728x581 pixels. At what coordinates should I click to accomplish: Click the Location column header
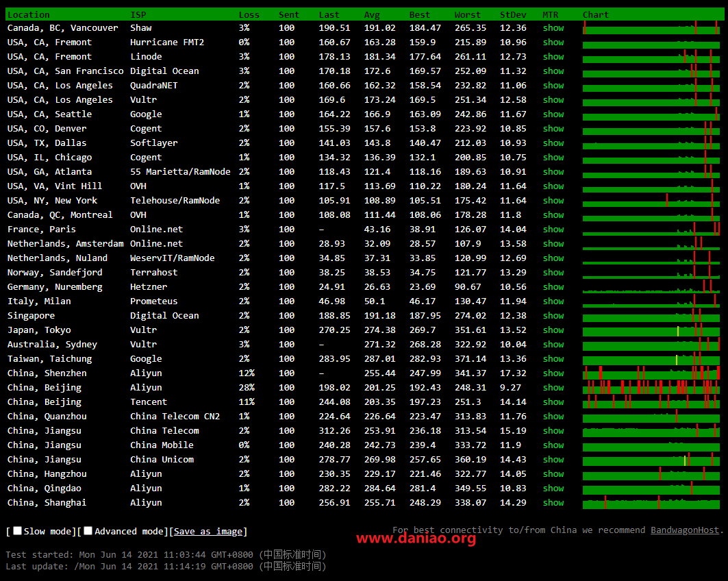[28, 15]
